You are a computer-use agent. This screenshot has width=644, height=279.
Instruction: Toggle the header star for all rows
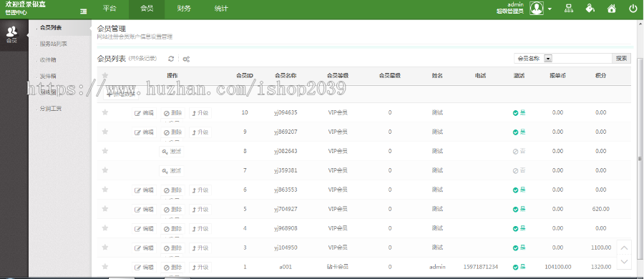click(x=105, y=75)
